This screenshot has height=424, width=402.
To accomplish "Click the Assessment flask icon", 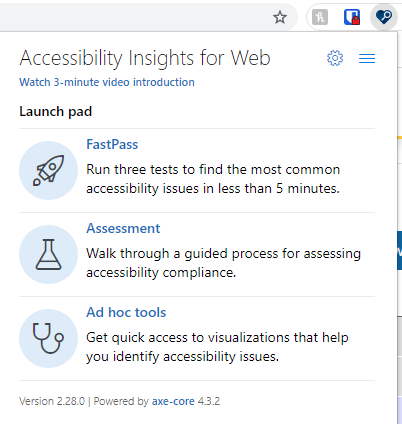I will [49, 254].
